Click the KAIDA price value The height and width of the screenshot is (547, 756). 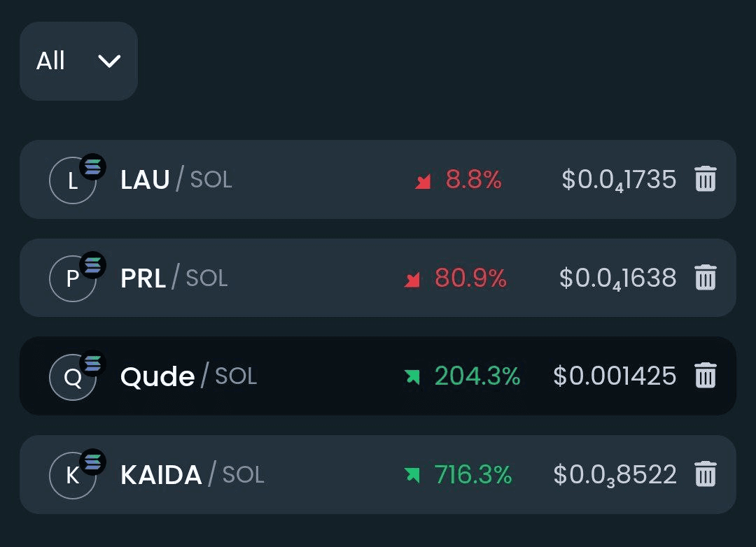(x=615, y=475)
